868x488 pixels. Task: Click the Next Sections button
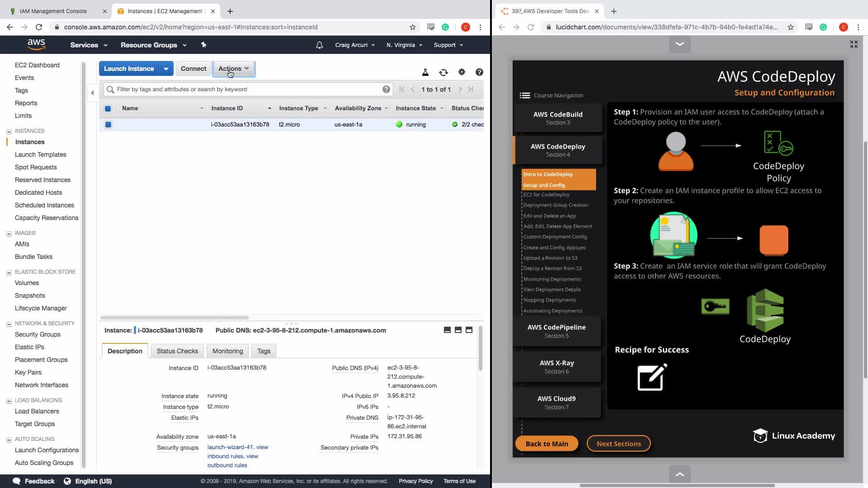tap(618, 444)
